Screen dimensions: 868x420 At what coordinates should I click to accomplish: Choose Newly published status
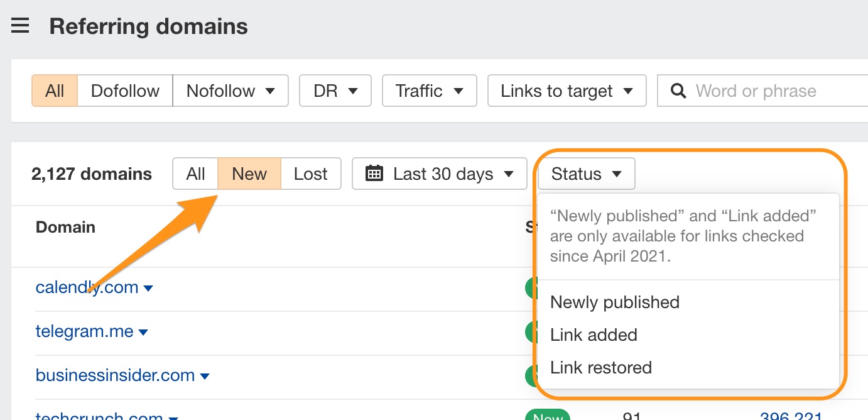tap(614, 302)
